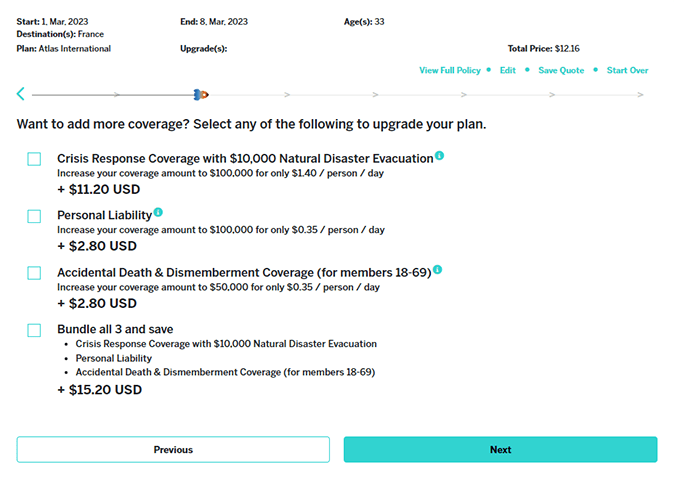Click the Save Quote link
This screenshot has width=675, height=480.
[x=561, y=70]
